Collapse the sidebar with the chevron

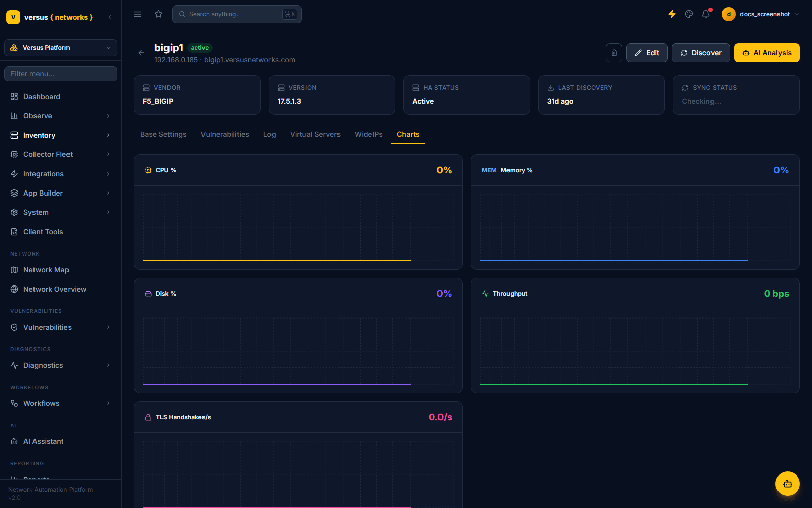110,17
